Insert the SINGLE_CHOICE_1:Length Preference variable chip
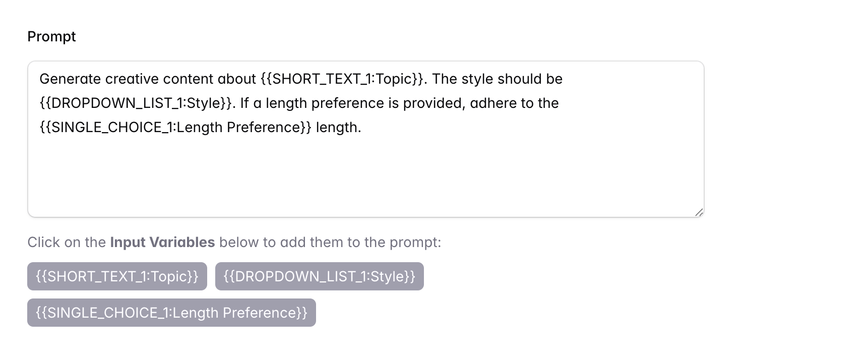 click(171, 313)
